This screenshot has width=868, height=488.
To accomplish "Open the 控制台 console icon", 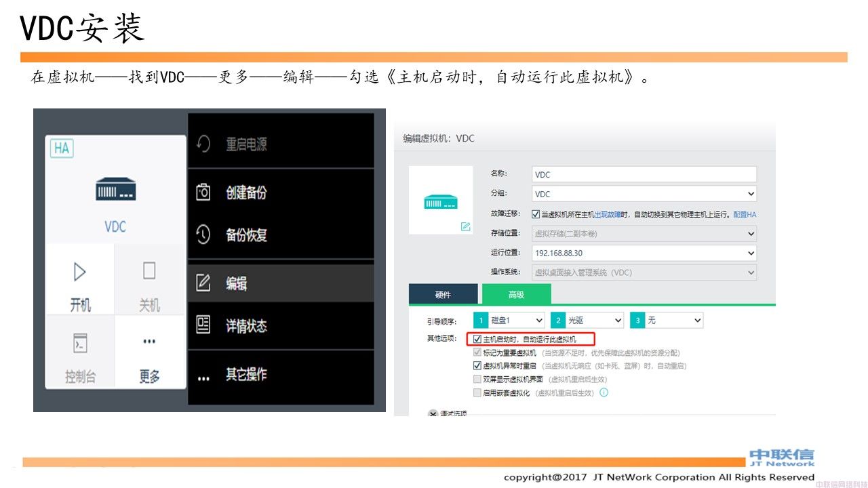I will (80, 344).
